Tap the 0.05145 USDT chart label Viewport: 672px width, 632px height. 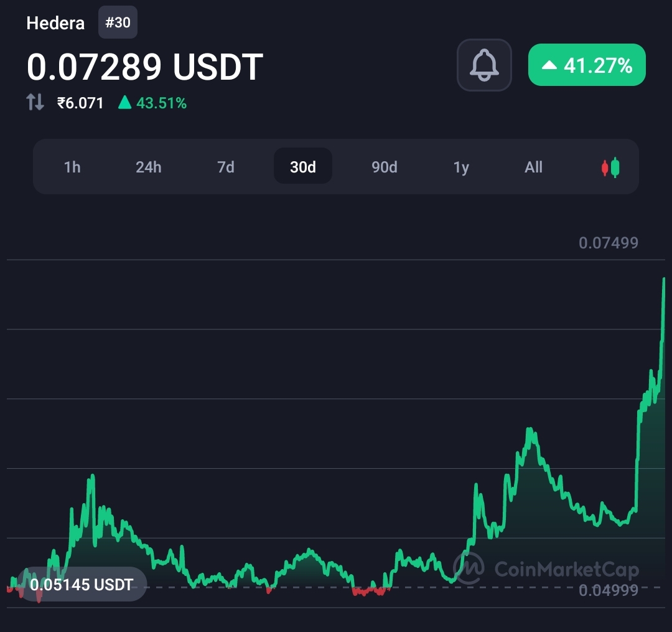tap(82, 585)
